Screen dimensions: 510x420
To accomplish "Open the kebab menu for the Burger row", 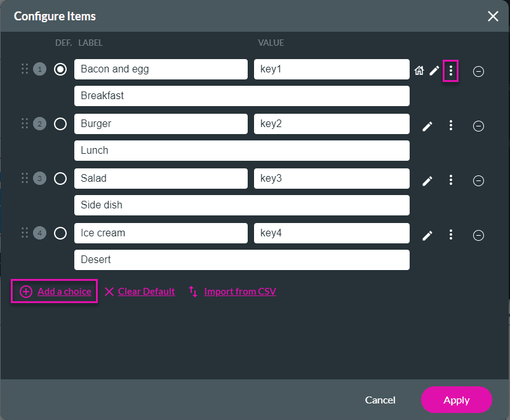I will [x=450, y=125].
